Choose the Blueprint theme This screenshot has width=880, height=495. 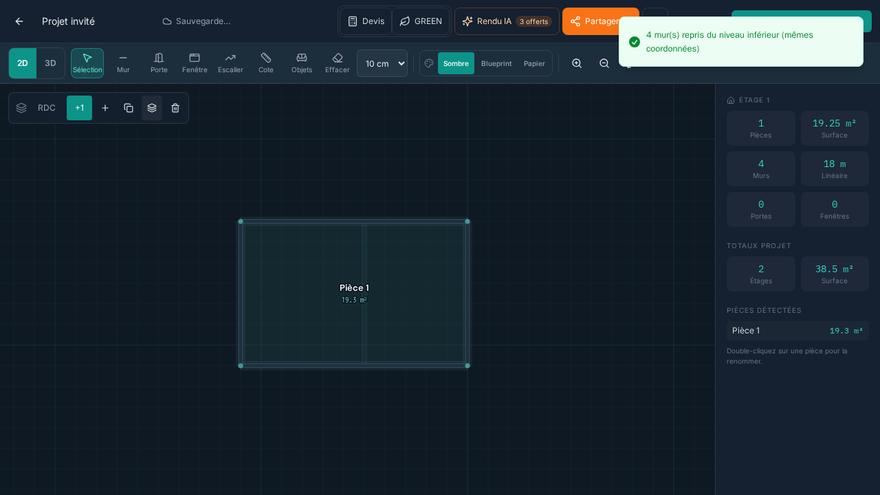pyautogui.click(x=496, y=63)
